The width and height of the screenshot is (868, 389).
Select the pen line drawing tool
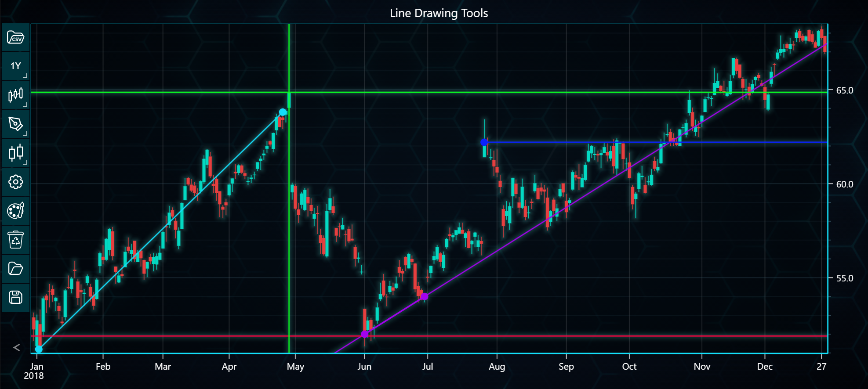16,124
